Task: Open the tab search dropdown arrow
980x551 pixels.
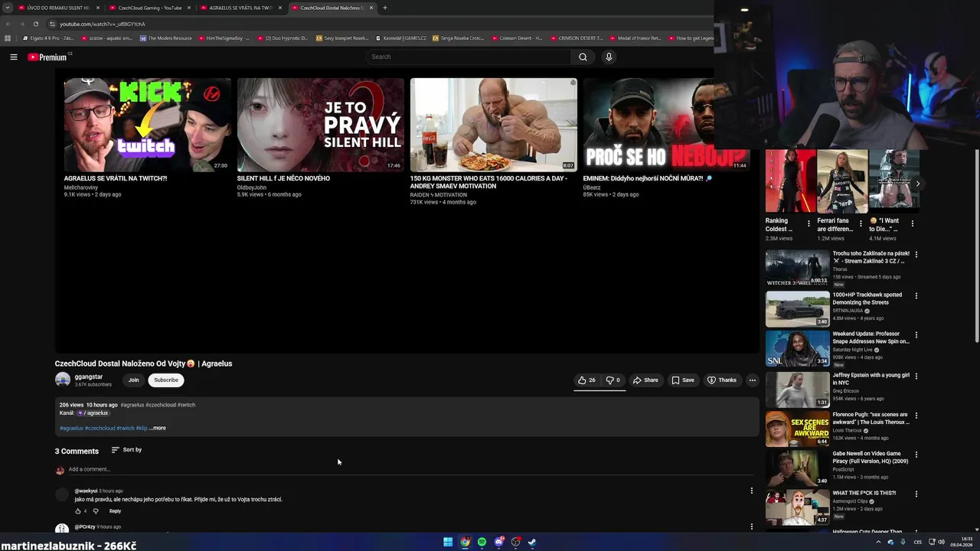Action: (7, 8)
